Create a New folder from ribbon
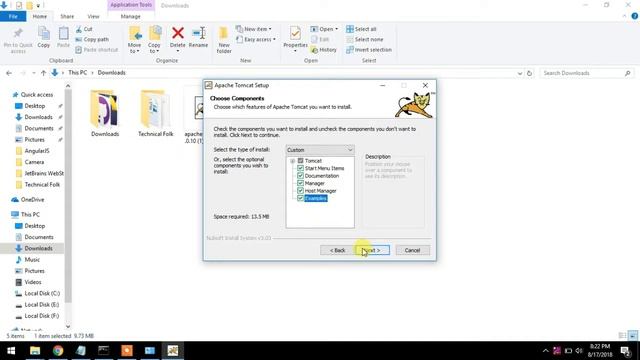The width and height of the screenshot is (640, 360). (x=224, y=40)
